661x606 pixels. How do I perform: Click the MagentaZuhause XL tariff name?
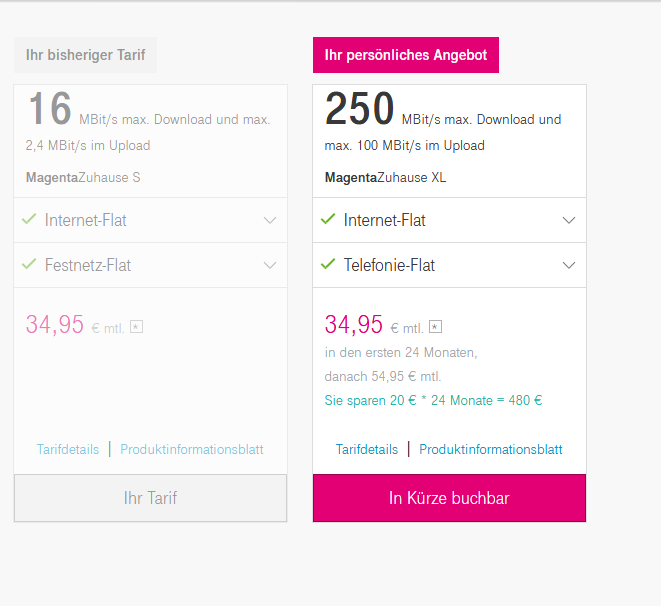click(385, 178)
